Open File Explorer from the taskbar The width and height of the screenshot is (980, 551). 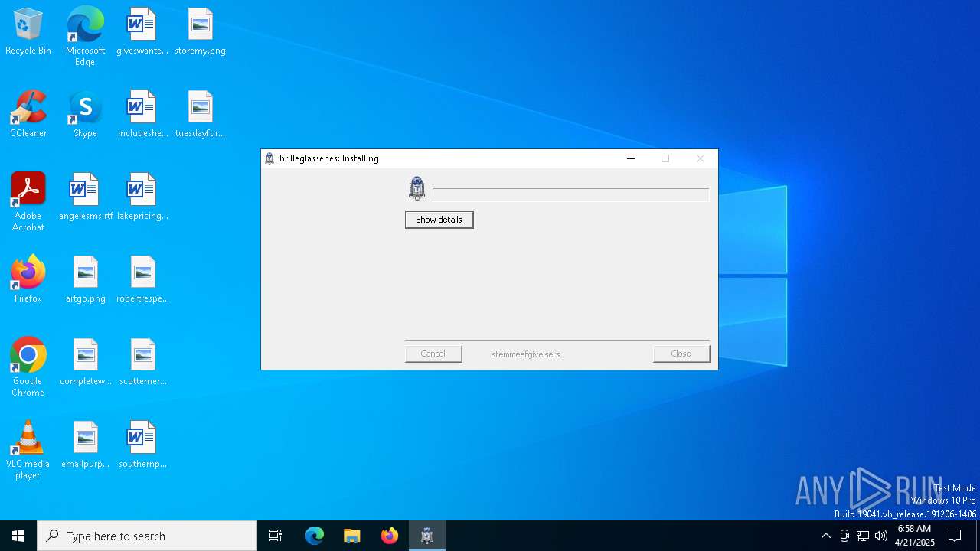tap(352, 536)
